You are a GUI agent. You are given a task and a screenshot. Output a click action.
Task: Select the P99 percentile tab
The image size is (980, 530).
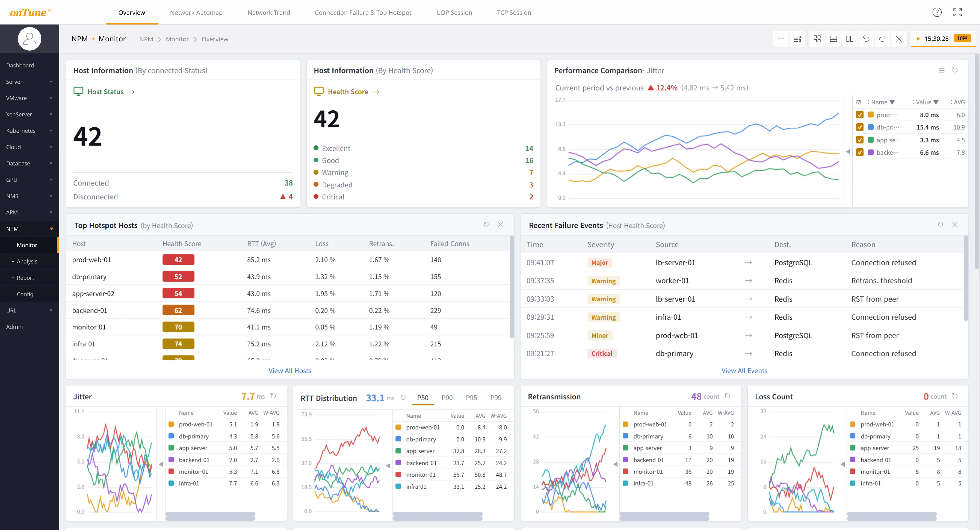[x=496, y=397]
